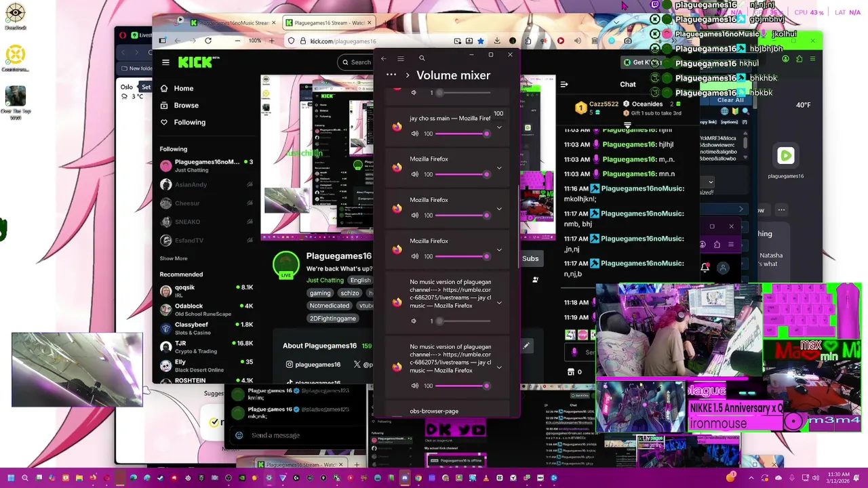Viewport: 868px width, 488px height.
Task: Click Show More under Following
Action: pos(174,258)
